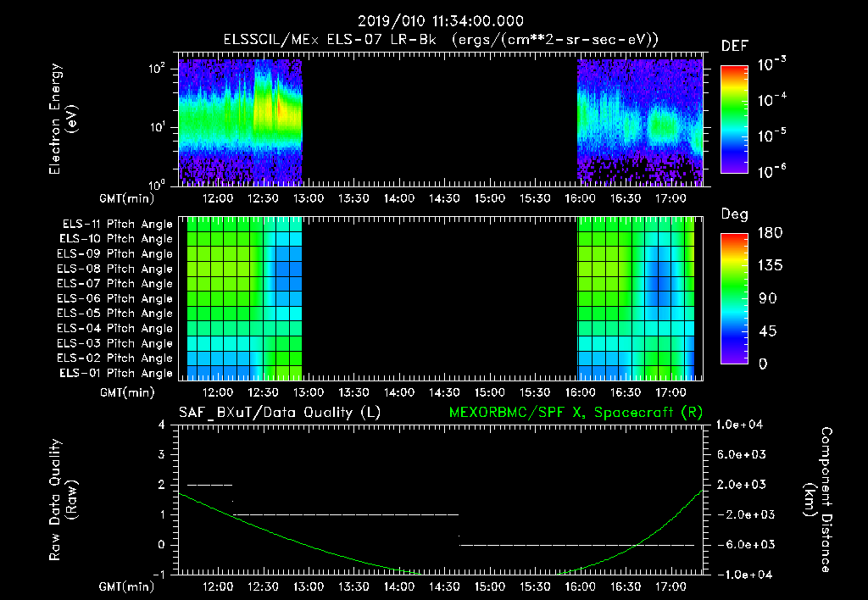The height and width of the screenshot is (600, 868).
Task: Select the ELS-02 Pitch Angle row label
Action: [114, 358]
